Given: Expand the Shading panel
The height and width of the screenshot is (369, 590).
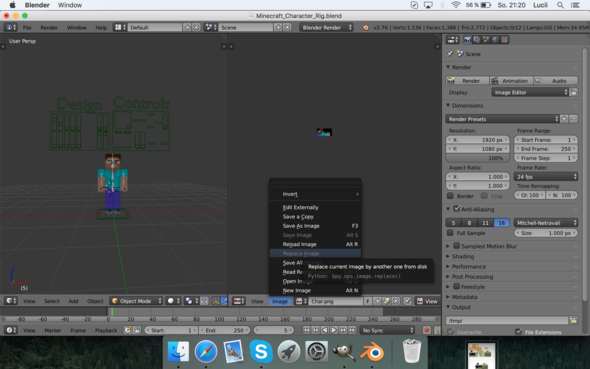Looking at the screenshot, I should click(x=462, y=256).
